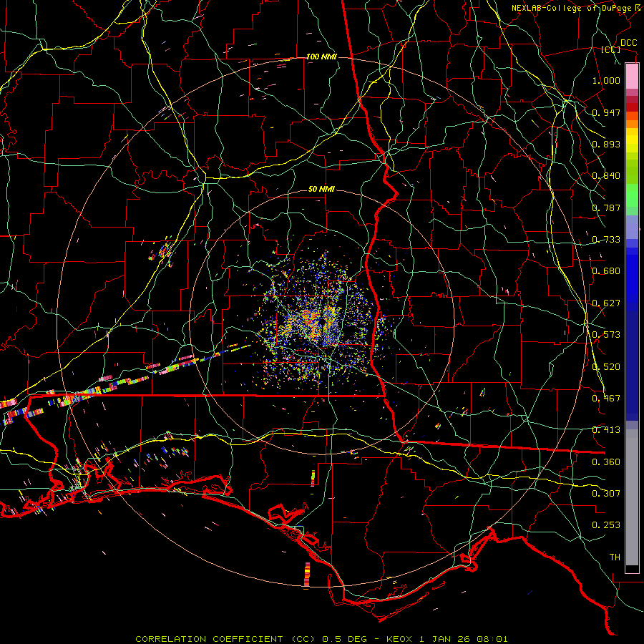Click the 0.360 scale value
This screenshot has width=644, height=644.
pyautogui.click(x=606, y=462)
